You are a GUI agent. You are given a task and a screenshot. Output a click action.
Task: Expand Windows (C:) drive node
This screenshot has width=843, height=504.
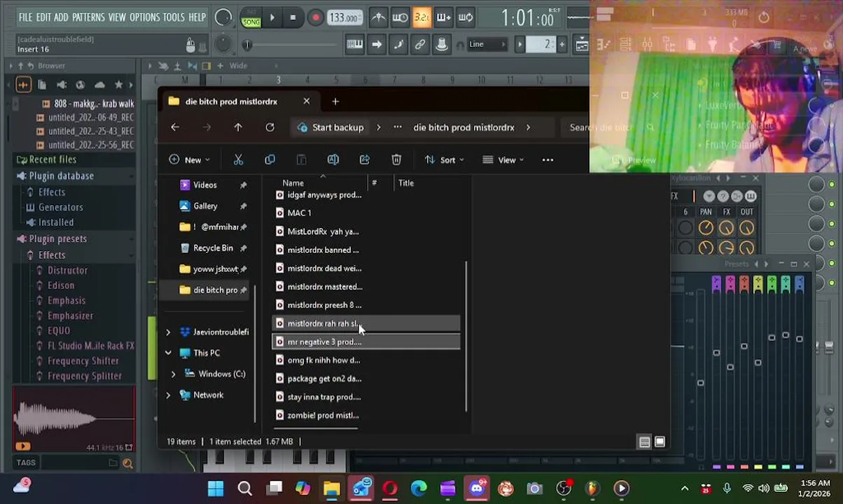pos(174,374)
